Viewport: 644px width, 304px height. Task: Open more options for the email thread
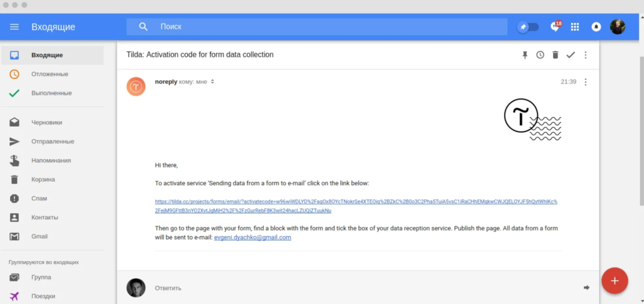[585, 55]
